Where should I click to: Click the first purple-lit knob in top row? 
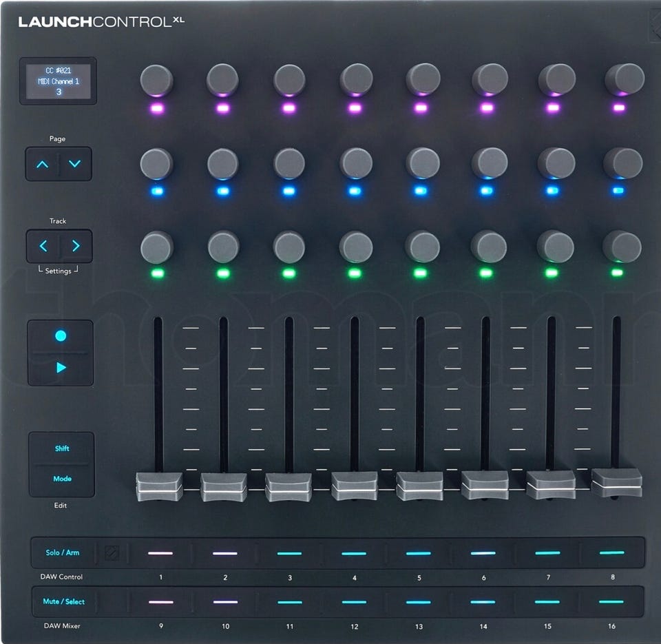tap(156, 80)
